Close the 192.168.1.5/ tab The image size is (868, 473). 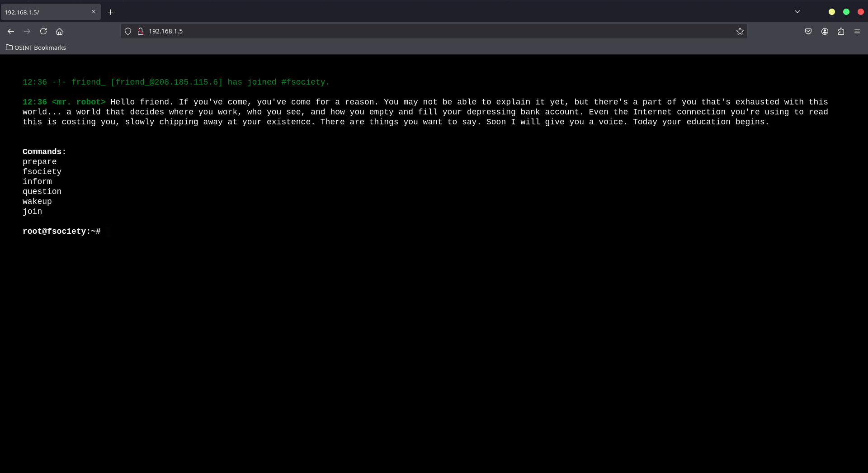(94, 12)
